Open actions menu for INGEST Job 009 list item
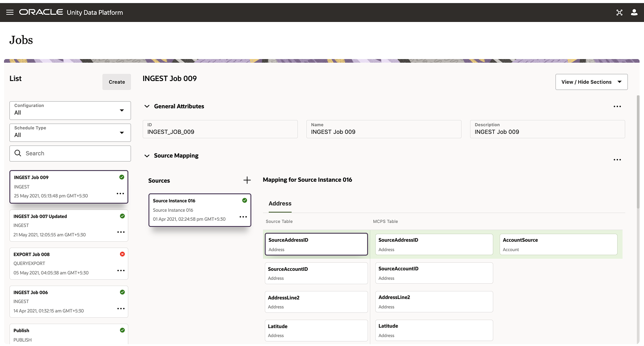Screen dimensions: 644x346 [x=120, y=193]
